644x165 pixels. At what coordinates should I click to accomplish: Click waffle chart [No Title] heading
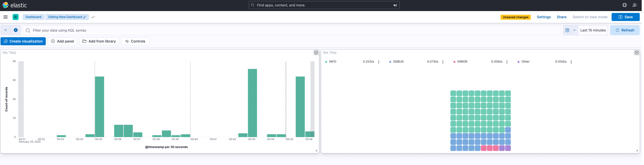pyautogui.click(x=330, y=53)
